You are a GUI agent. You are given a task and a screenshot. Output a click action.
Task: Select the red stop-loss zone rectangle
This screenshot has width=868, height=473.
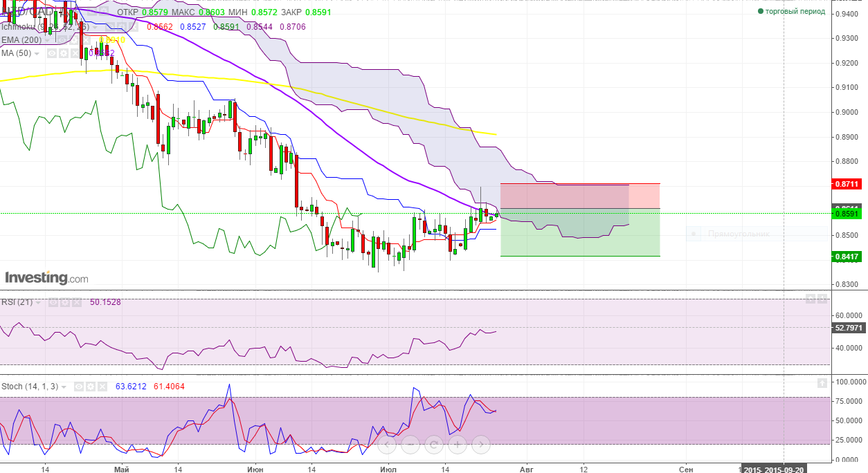tap(579, 196)
